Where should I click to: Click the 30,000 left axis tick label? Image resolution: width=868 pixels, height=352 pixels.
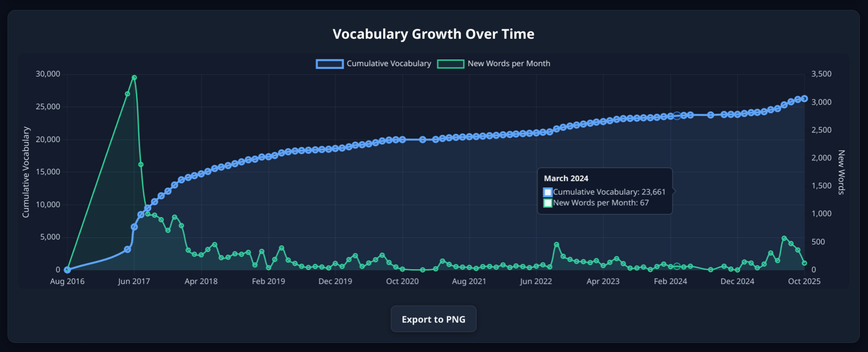(48, 74)
